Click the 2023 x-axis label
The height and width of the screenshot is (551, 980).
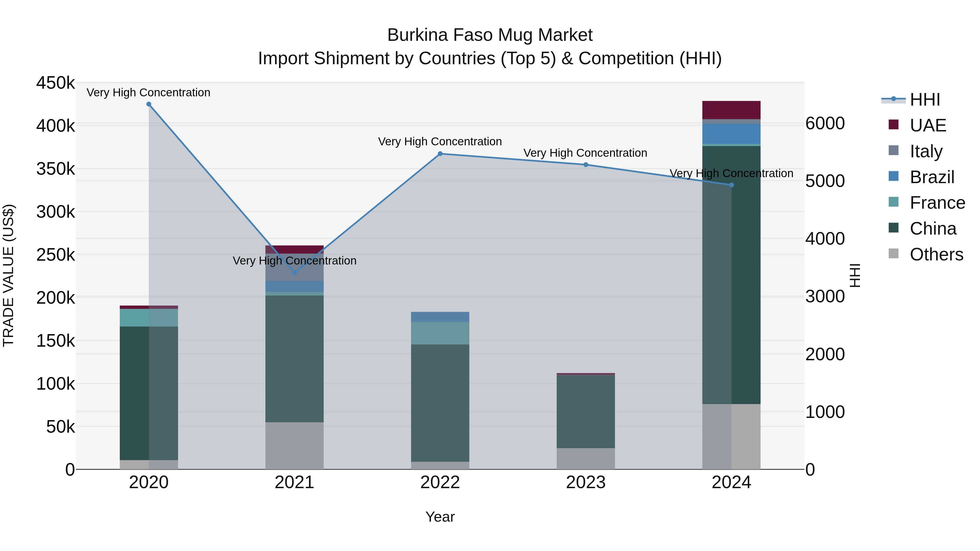pyautogui.click(x=586, y=482)
